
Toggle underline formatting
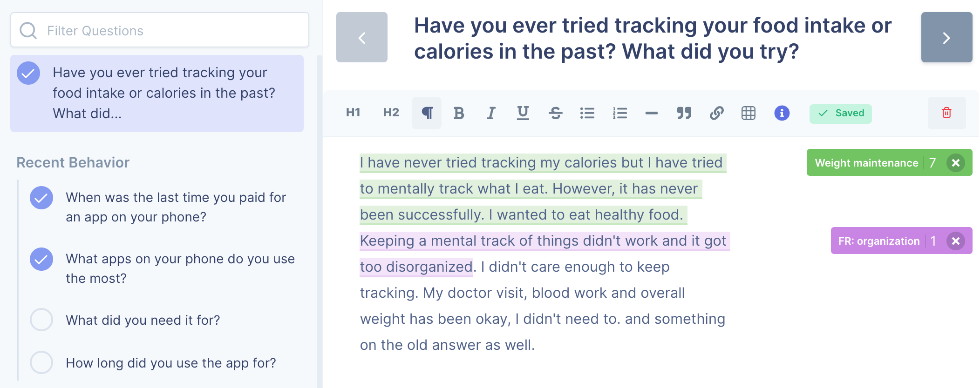click(x=523, y=113)
